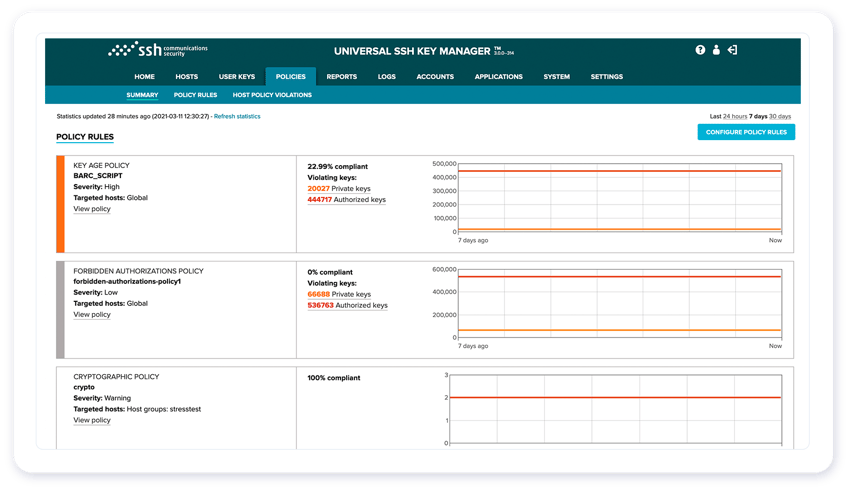Show statistics for the last 24 hours
The width and height of the screenshot is (850, 491).
[x=735, y=116]
